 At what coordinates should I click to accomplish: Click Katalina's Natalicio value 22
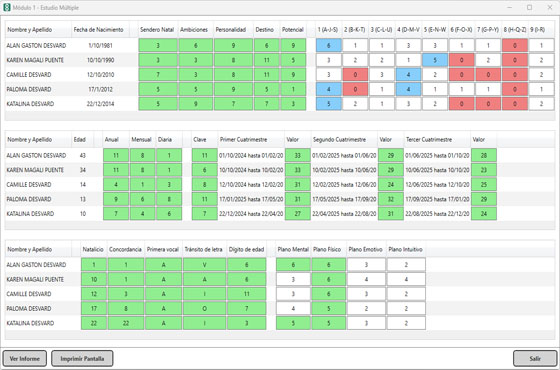tap(94, 323)
